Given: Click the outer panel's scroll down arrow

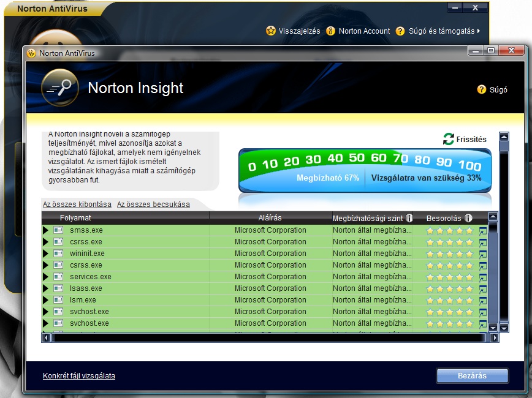Looking at the screenshot, I should (x=504, y=328).
